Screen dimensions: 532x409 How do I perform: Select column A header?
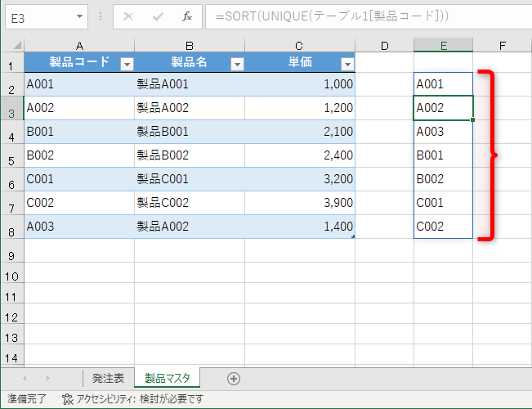click(79, 45)
